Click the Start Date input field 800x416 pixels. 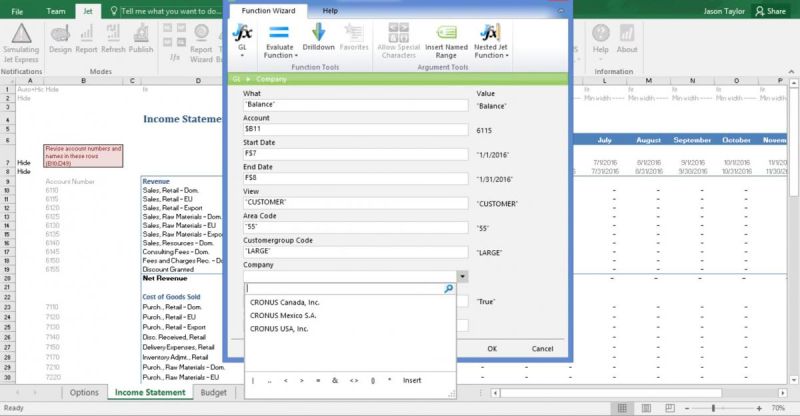356,154
